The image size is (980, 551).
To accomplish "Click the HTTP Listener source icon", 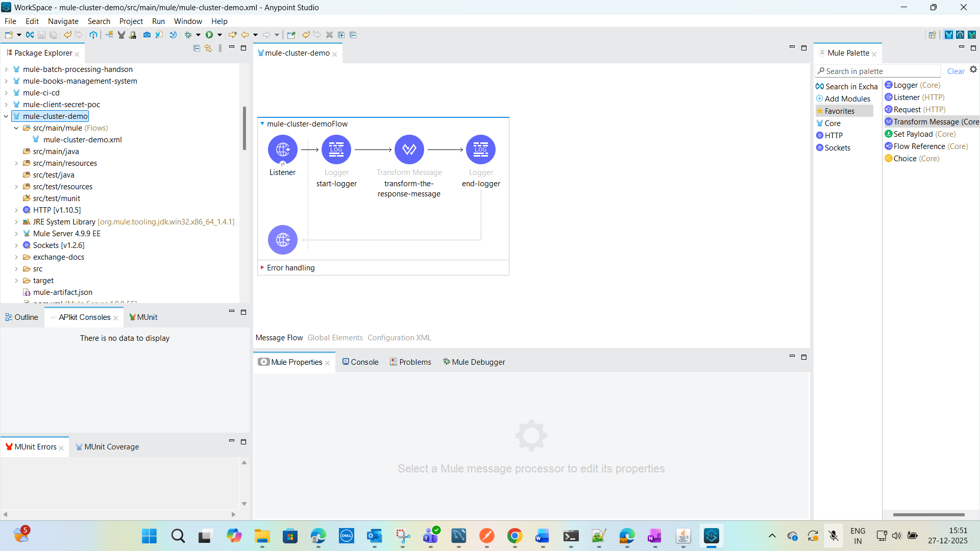I will coord(282,149).
